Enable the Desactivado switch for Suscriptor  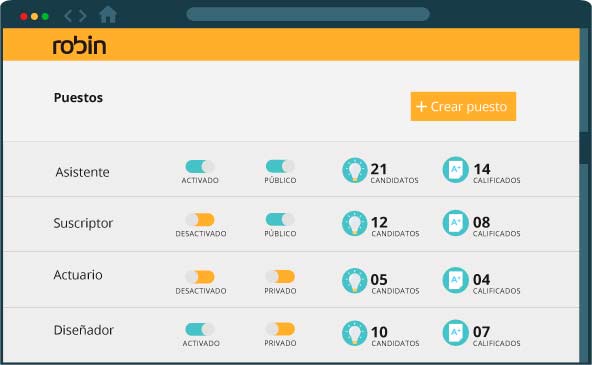pyautogui.click(x=200, y=220)
